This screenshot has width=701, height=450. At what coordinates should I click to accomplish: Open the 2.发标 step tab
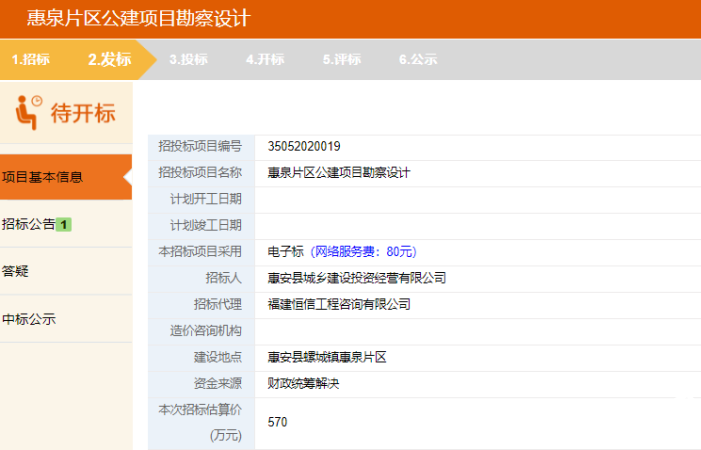[x=110, y=59]
